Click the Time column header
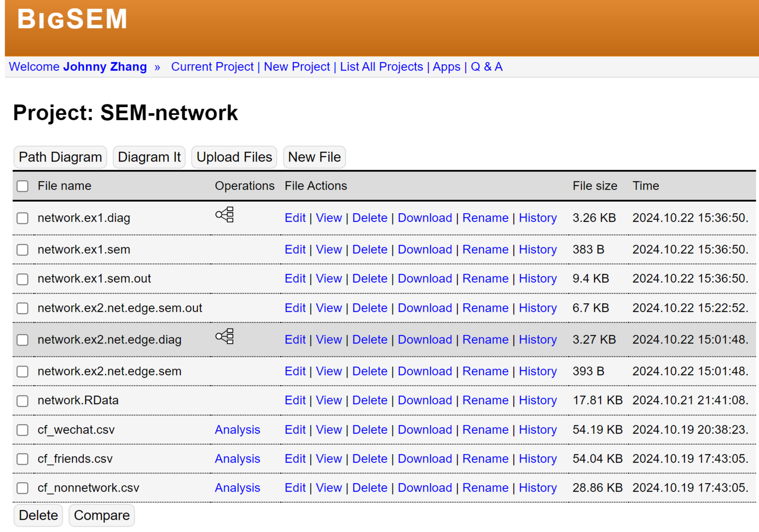759x532 pixels. [x=645, y=185]
